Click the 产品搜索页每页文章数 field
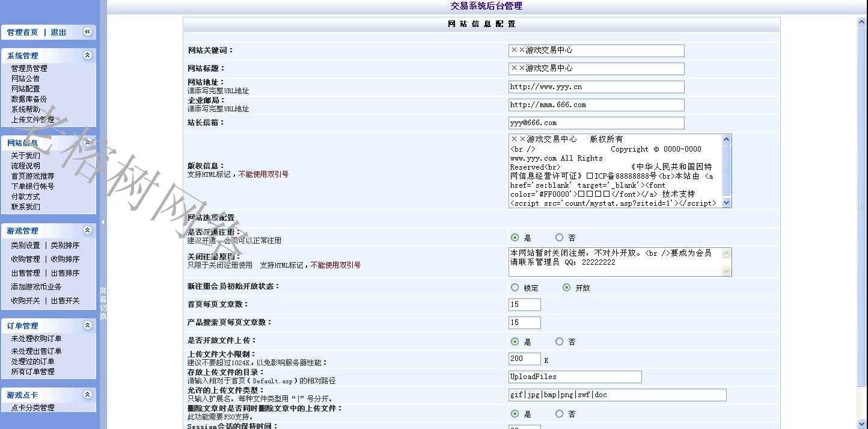This screenshot has width=868, height=429. 524,323
